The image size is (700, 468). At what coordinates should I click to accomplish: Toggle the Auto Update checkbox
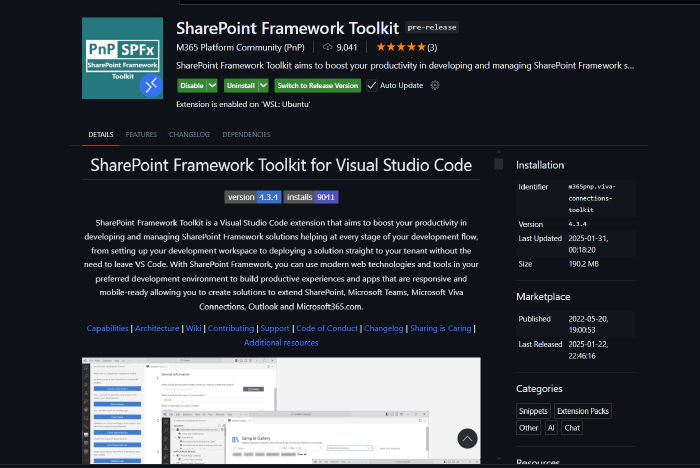[372, 86]
